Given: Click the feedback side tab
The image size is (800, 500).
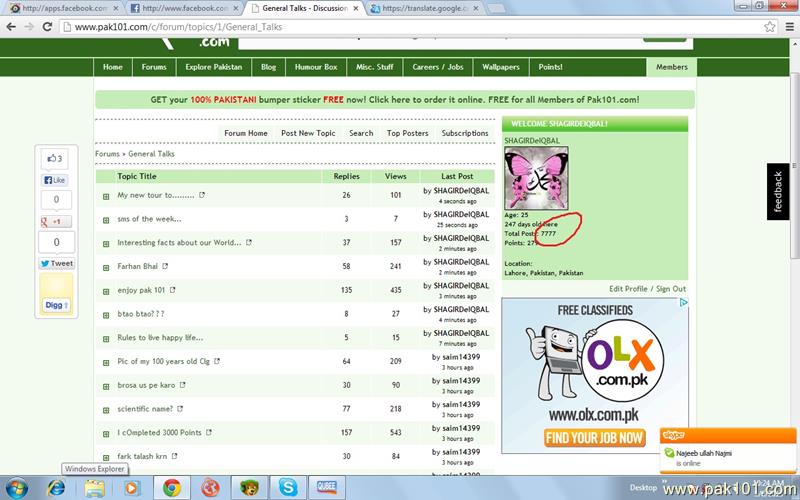Looking at the screenshot, I should [778, 191].
